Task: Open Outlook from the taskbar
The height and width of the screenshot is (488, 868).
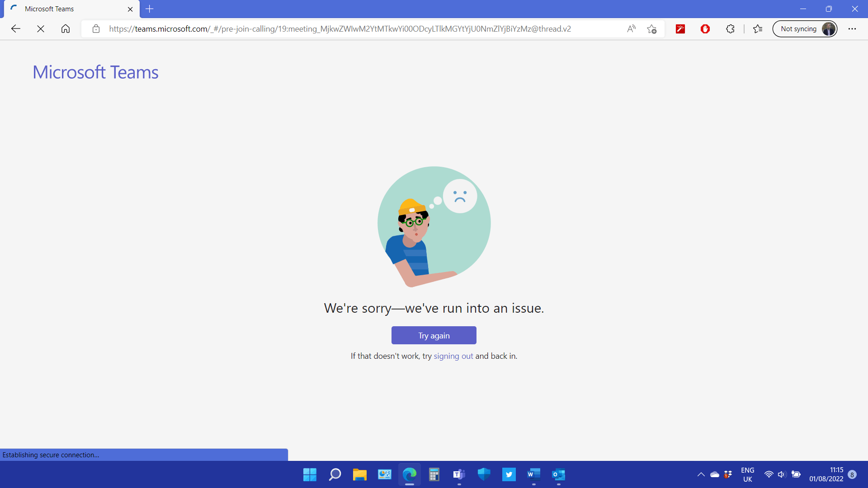Action: tap(558, 475)
